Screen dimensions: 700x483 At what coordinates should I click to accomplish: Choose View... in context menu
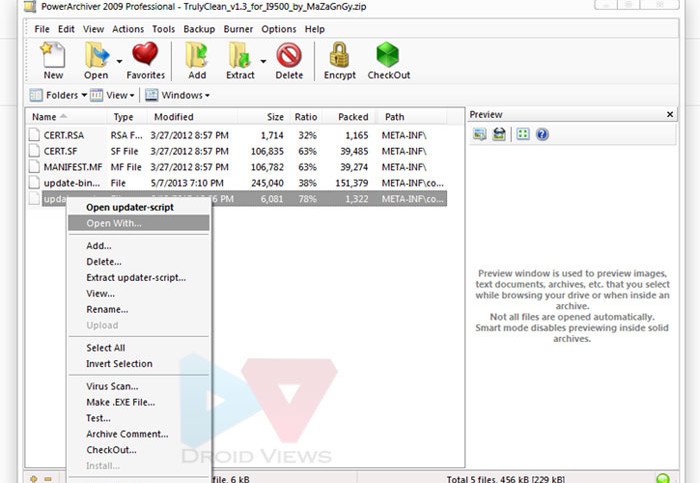[x=138, y=294]
